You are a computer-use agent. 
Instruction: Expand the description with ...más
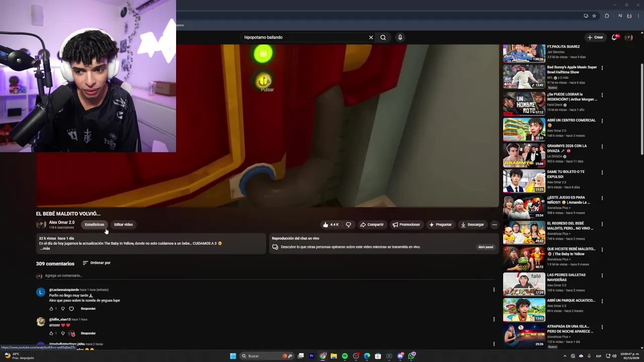click(x=45, y=248)
